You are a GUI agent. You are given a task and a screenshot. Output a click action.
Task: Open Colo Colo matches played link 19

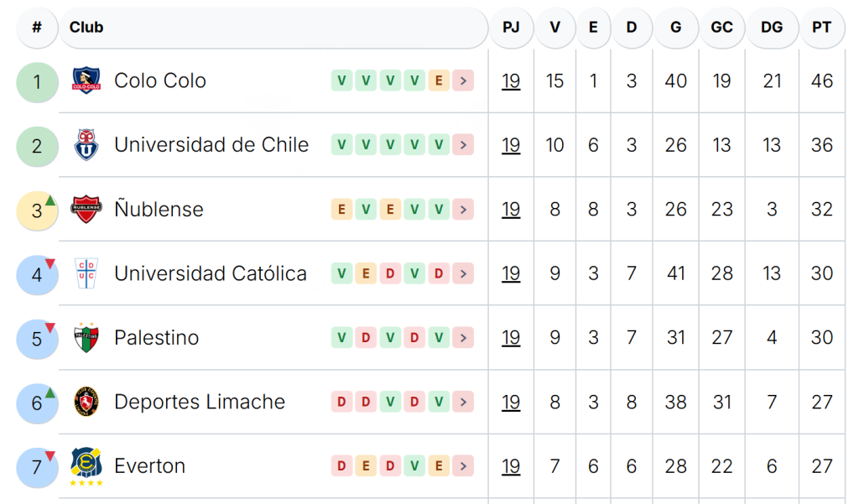[511, 81]
